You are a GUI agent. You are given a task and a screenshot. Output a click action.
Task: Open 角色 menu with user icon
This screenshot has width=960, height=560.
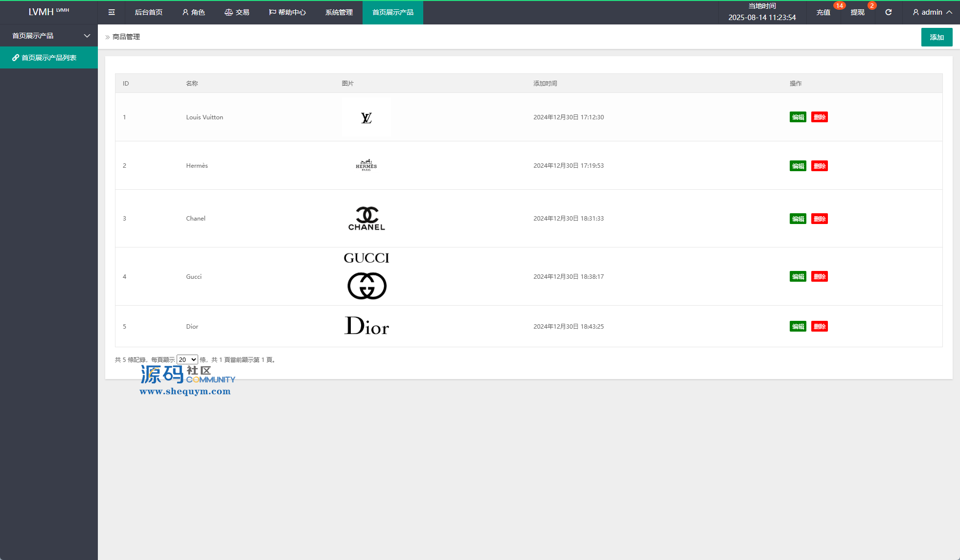(193, 12)
